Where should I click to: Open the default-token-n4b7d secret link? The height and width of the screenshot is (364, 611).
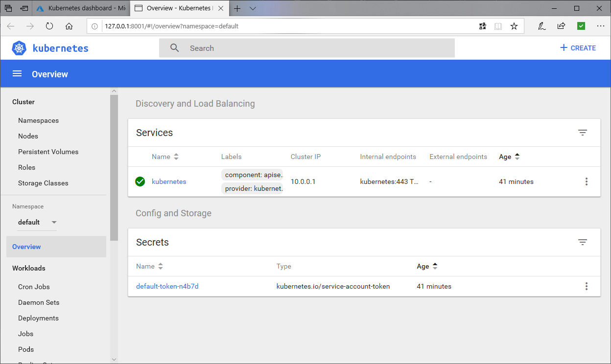(x=167, y=286)
